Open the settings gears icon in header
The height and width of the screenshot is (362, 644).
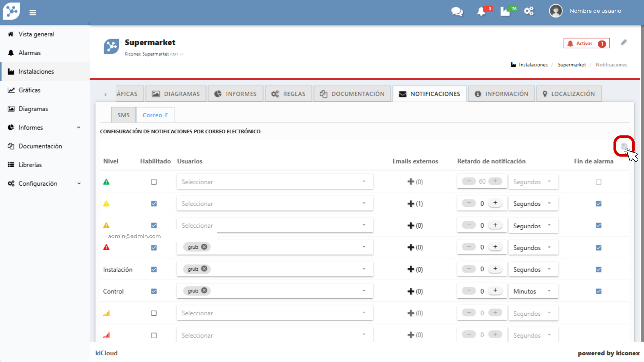529,11
